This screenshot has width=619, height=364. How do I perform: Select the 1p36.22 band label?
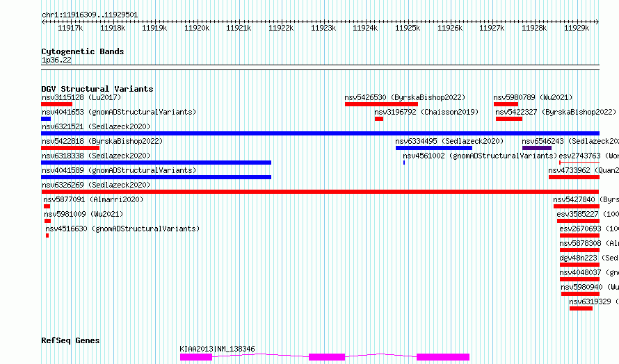(x=56, y=60)
